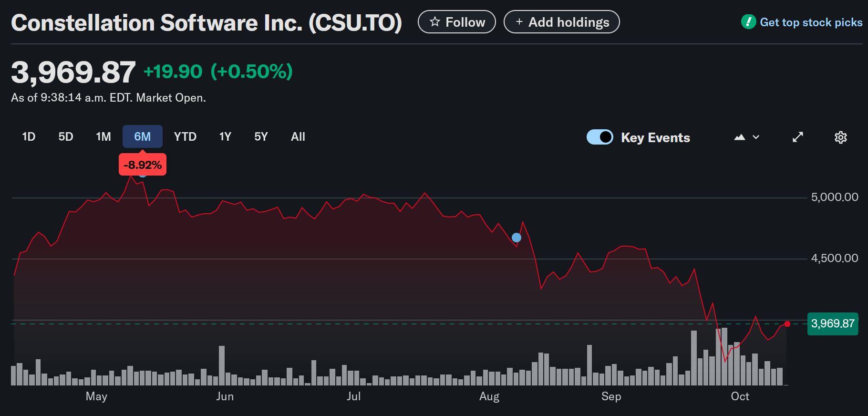Click the star icon on Follow
Image resolution: width=868 pixels, height=416 pixels.
434,22
